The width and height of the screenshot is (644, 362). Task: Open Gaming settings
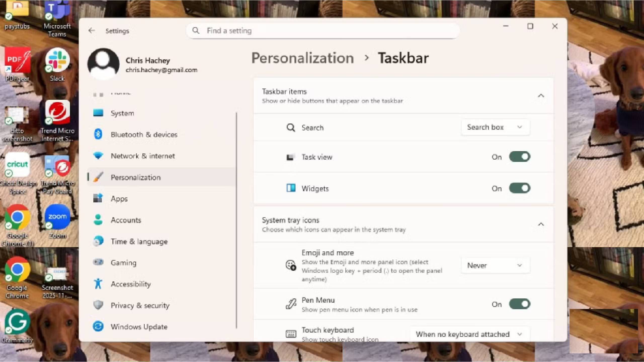tap(124, 262)
